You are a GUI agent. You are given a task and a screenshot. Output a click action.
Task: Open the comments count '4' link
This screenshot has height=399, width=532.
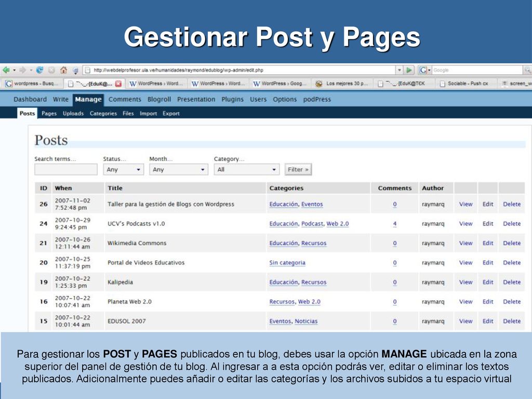(395, 223)
